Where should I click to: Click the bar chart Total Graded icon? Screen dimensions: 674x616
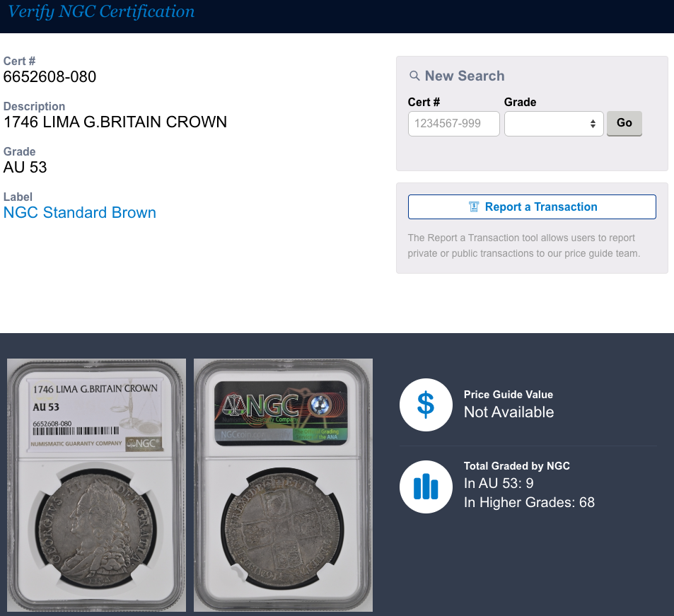[x=426, y=487]
